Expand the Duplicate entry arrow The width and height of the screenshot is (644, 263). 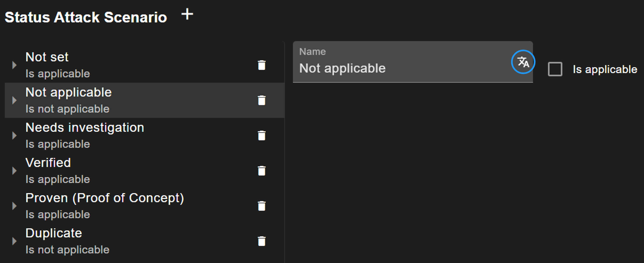point(14,241)
